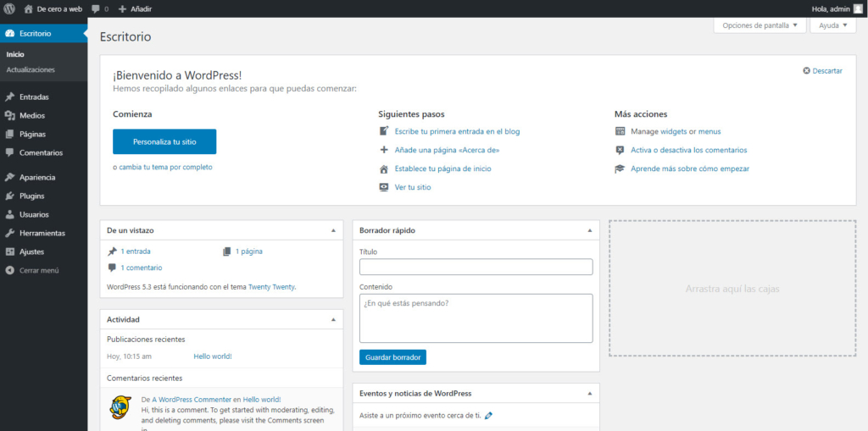Click the Páginas icon in sidebar
This screenshot has height=431, width=868.
(x=9, y=134)
